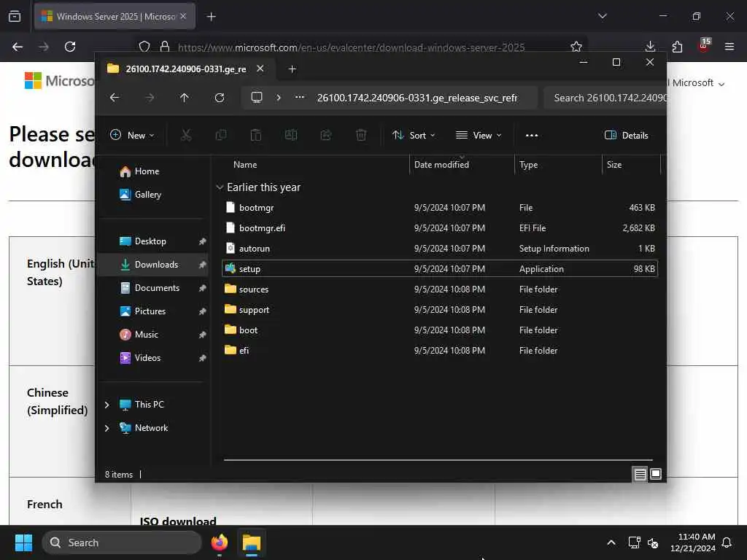Click the Cut icon in Explorer toolbar
Viewport: 747px width, 560px height.
(x=186, y=135)
